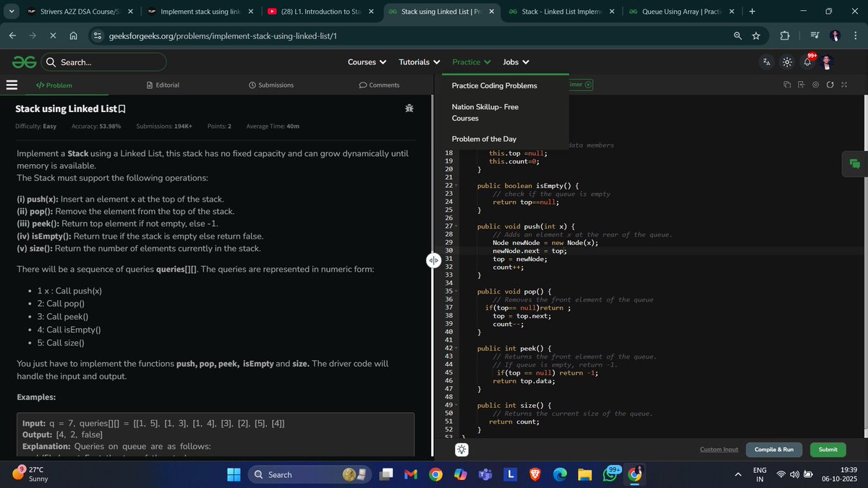The height and width of the screenshot is (488, 868).
Task: Switch to the Problem tab
Action: 54,85
